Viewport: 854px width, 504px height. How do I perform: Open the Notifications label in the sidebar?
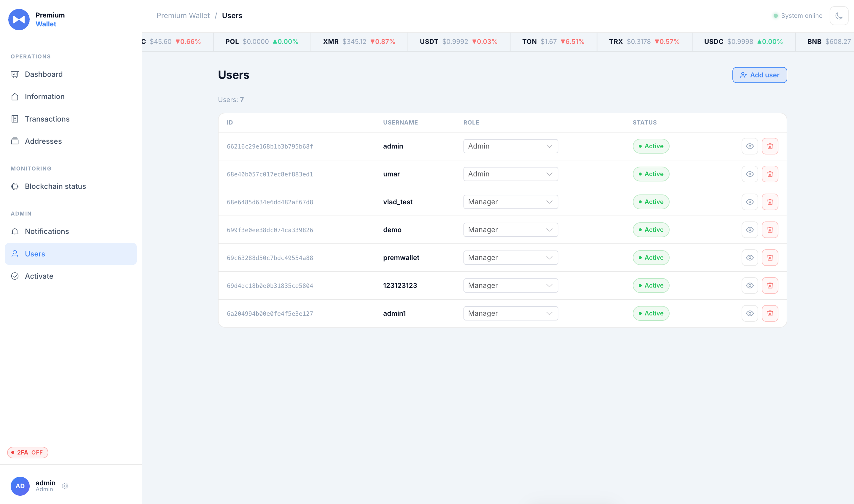(47, 231)
